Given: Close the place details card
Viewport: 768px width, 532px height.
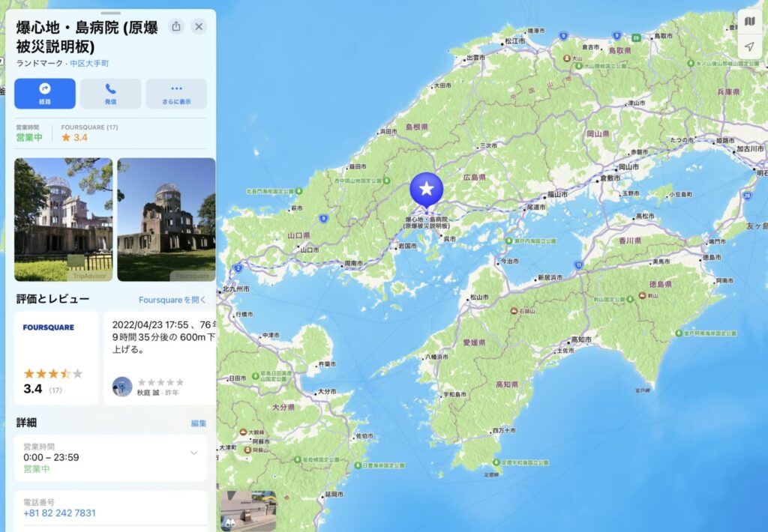Looking at the screenshot, I should point(199,27).
